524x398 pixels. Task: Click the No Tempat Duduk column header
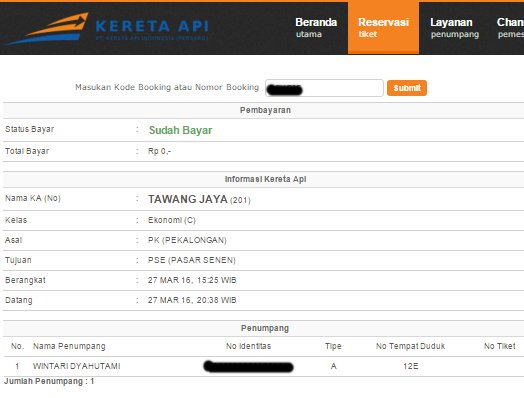click(410, 346)
